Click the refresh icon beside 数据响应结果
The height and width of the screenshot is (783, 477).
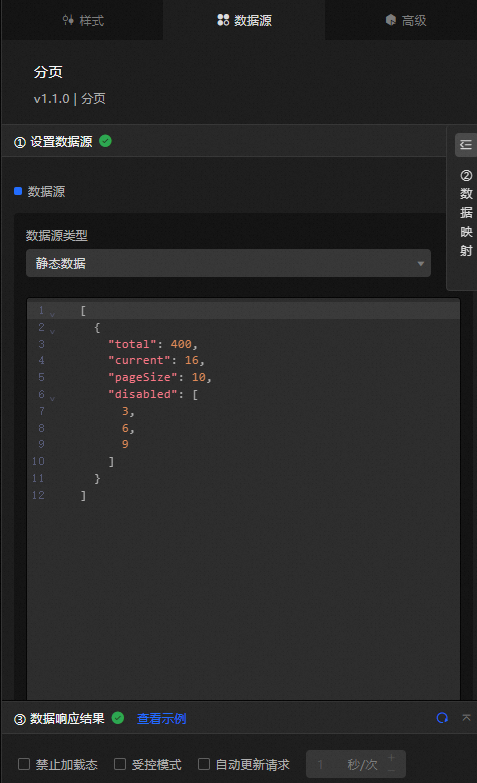click(x=442, y=718)
